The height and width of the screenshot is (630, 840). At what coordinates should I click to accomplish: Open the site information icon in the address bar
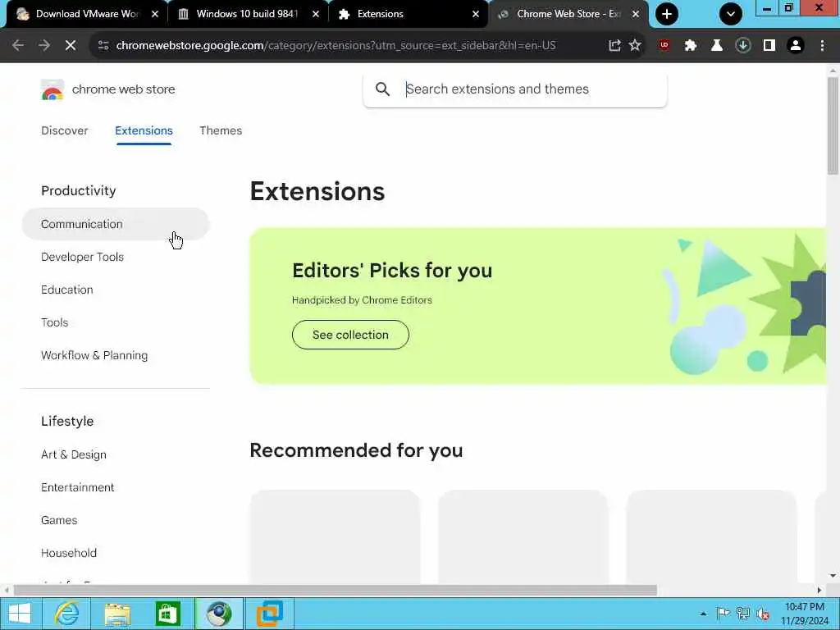pyautogui.click(x=103, y=46)
